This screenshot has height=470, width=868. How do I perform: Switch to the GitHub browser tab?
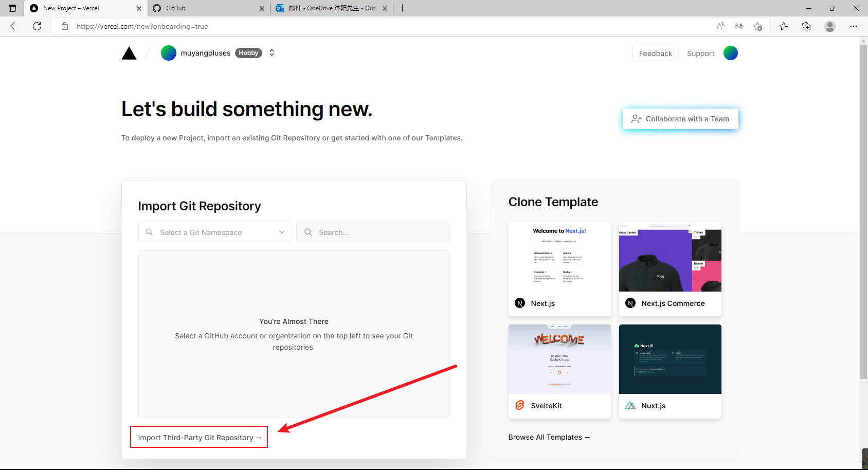206,8
